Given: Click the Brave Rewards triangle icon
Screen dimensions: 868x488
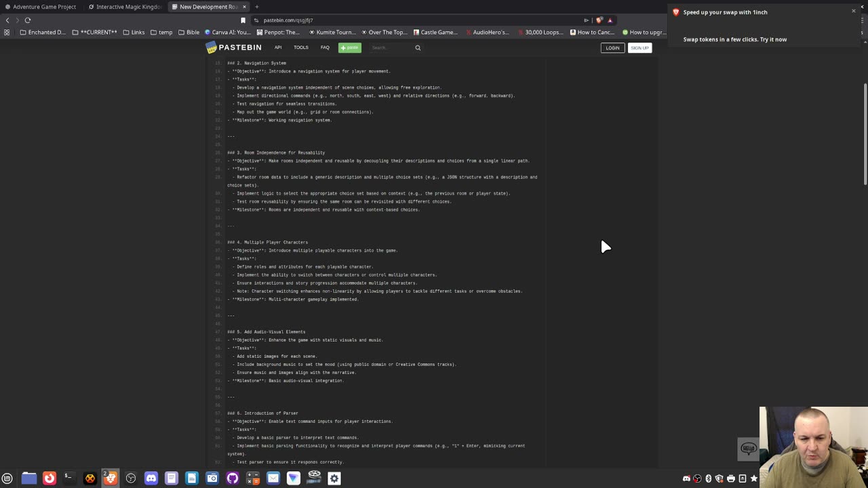Looking at the screenshot, I should pyautogui.click(x=610, y=20).
